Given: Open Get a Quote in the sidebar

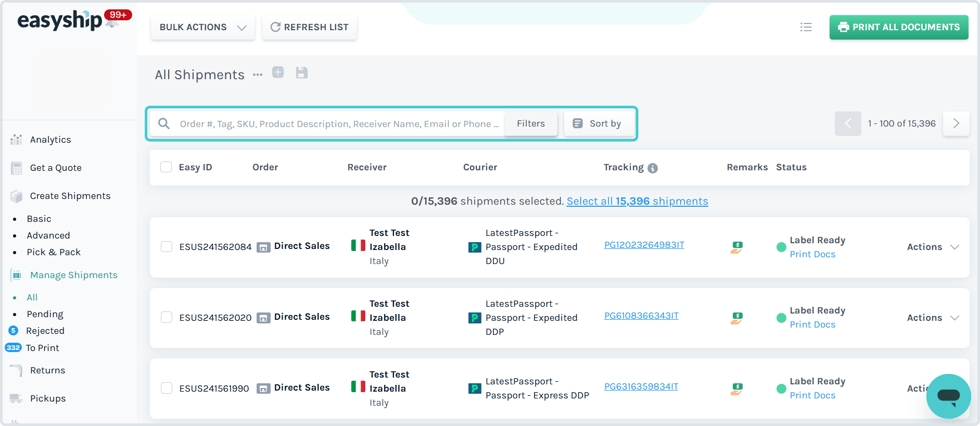Looking at the screenshot, I should click(x=56, y=168).
